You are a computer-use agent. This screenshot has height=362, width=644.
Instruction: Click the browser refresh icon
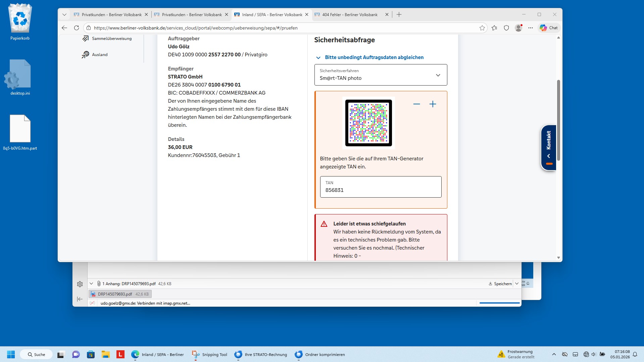[77, 28]
